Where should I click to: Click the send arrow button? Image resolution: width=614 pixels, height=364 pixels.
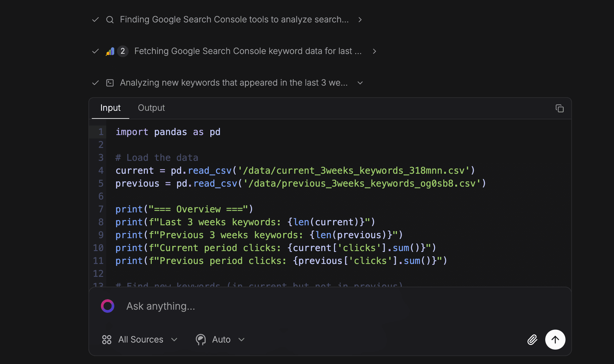[555, 340]
